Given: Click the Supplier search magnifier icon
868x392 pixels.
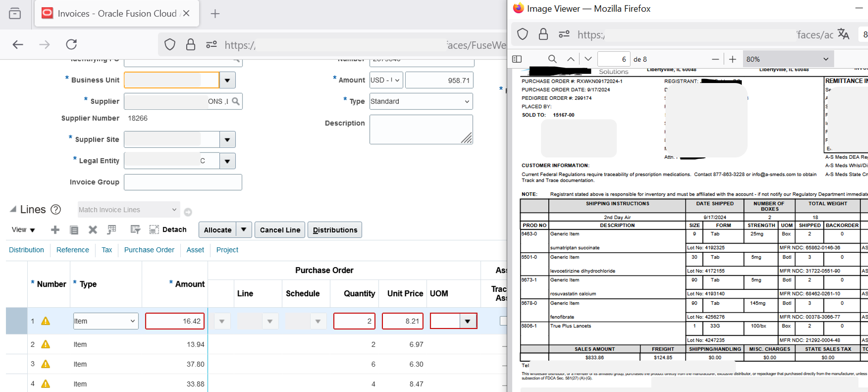Looking at the screenshot, I should [x=236, y=101].
